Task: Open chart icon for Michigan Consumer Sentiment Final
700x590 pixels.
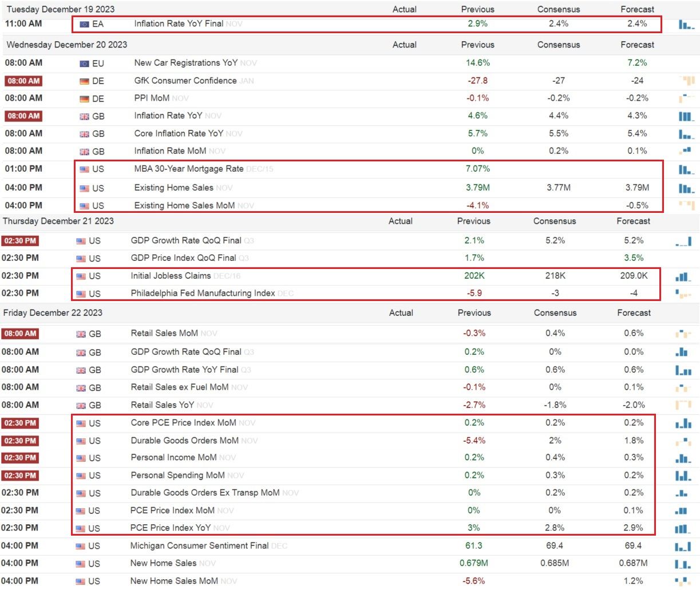Action: point(683,546)
